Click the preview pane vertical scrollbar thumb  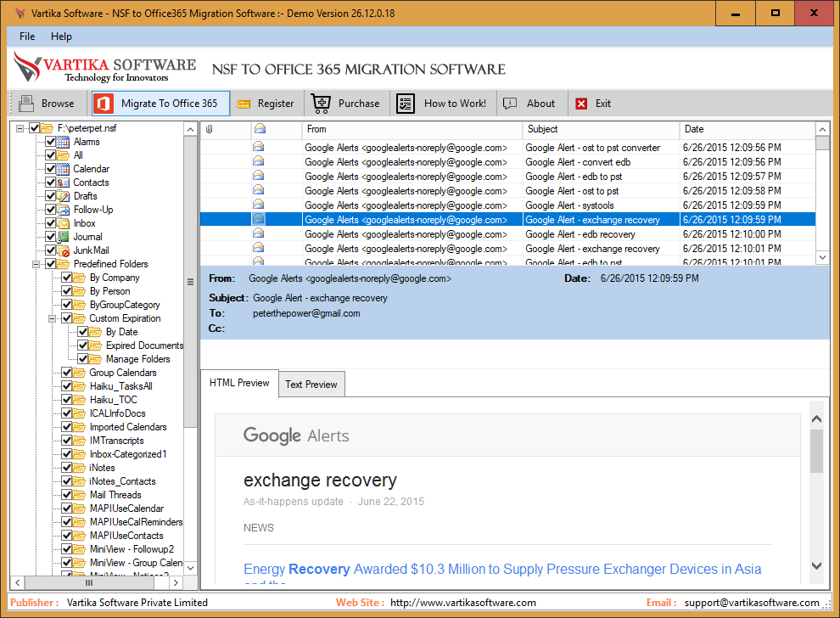tap(816, 451)
